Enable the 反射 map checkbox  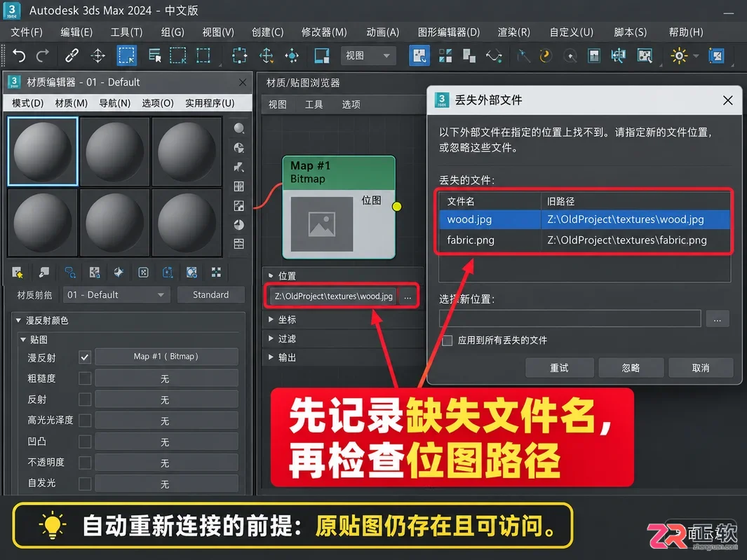click(85, 399)
